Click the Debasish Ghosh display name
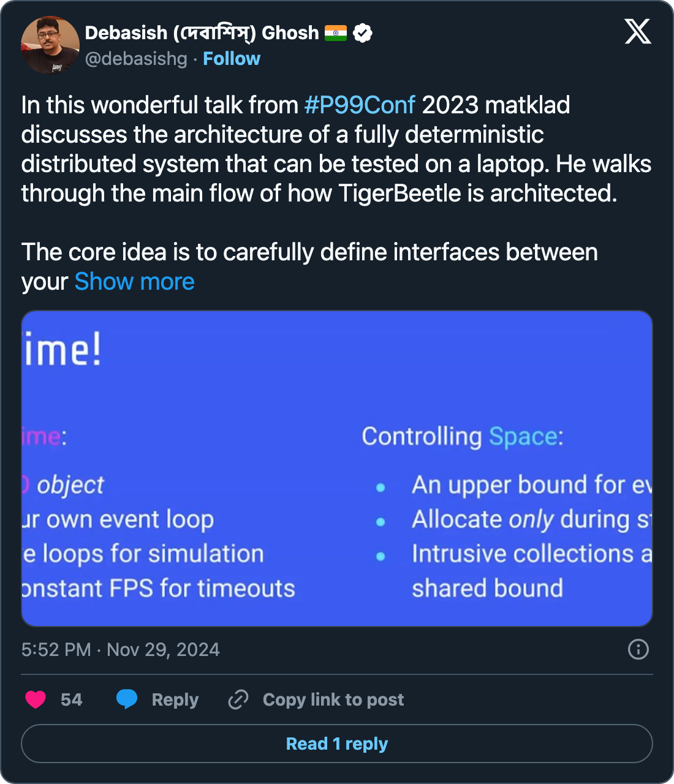674x784 pixels. (x=202, y=33)
